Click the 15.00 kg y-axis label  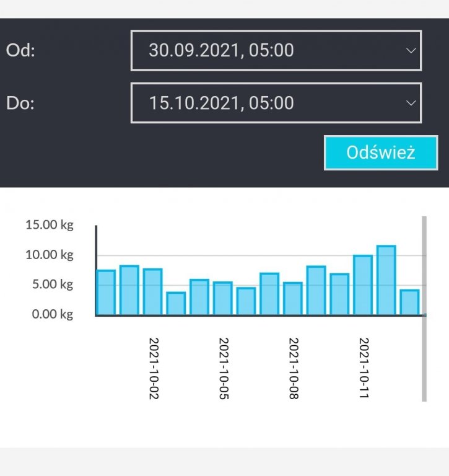coord(50,225)
